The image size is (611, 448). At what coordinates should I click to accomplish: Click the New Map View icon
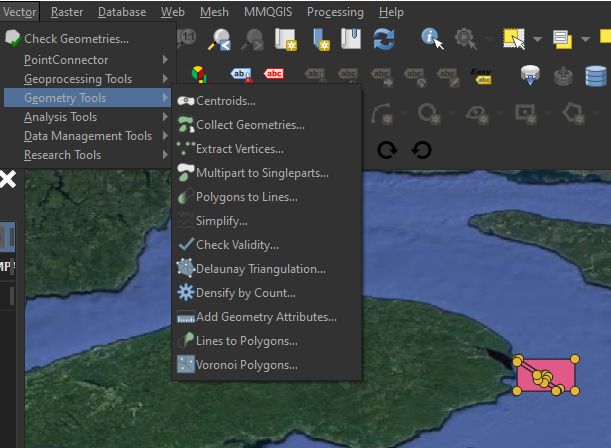(x=286, y=39)
